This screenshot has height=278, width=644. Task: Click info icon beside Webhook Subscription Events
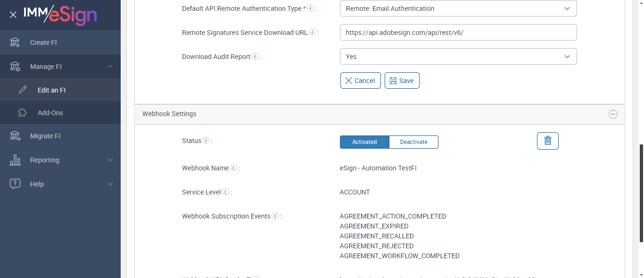275,216
